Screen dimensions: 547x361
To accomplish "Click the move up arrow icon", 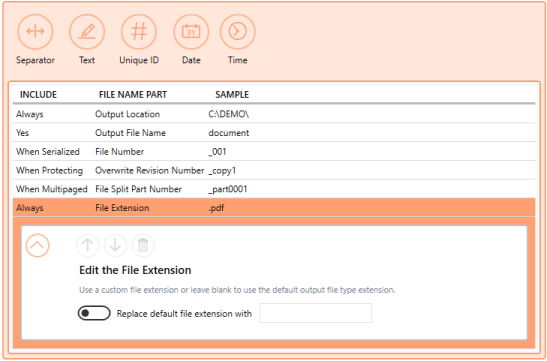I will pos(88,245).
